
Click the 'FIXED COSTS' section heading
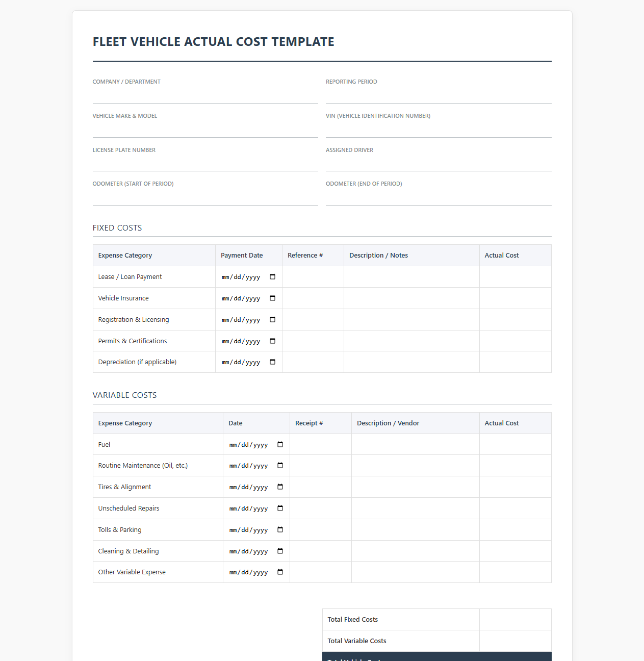(117, 228)
